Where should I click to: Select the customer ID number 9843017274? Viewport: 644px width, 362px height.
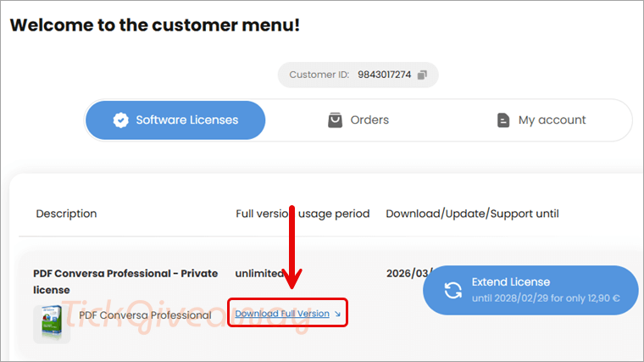tap(384, 75)
